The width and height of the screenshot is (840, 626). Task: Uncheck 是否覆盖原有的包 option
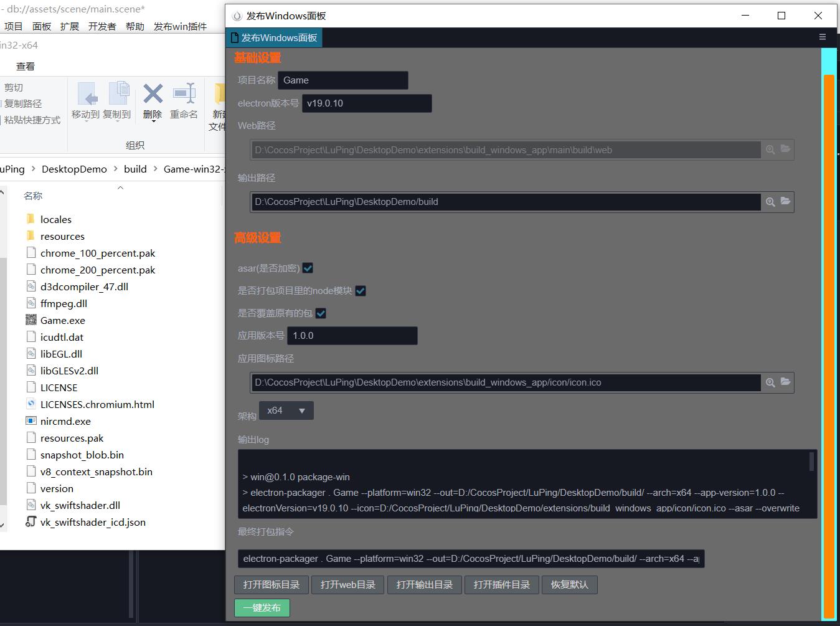[320, 313]
